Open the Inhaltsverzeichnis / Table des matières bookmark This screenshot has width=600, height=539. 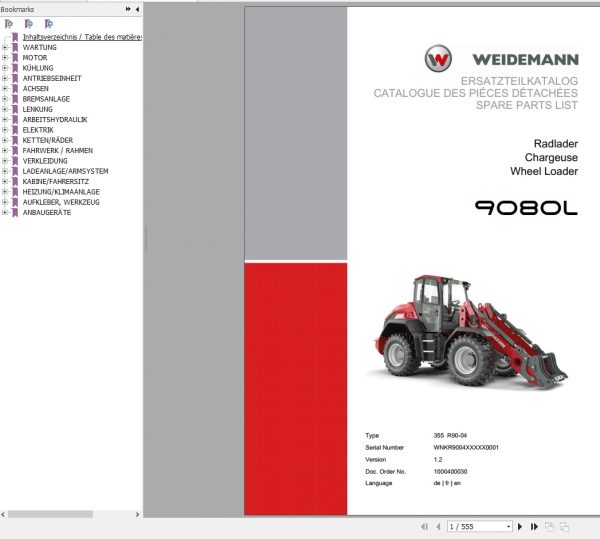82,37
